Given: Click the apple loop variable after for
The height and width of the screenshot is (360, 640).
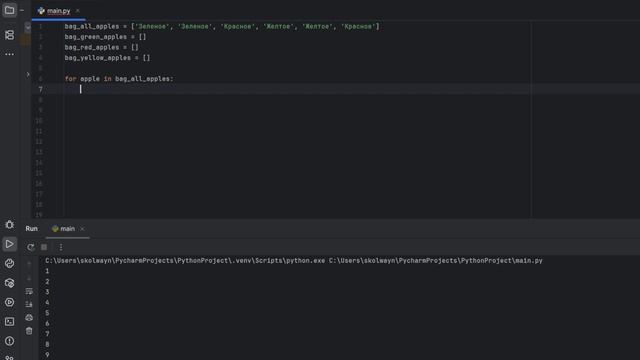Looking at the screenshot, I should (x=90, y=79).
